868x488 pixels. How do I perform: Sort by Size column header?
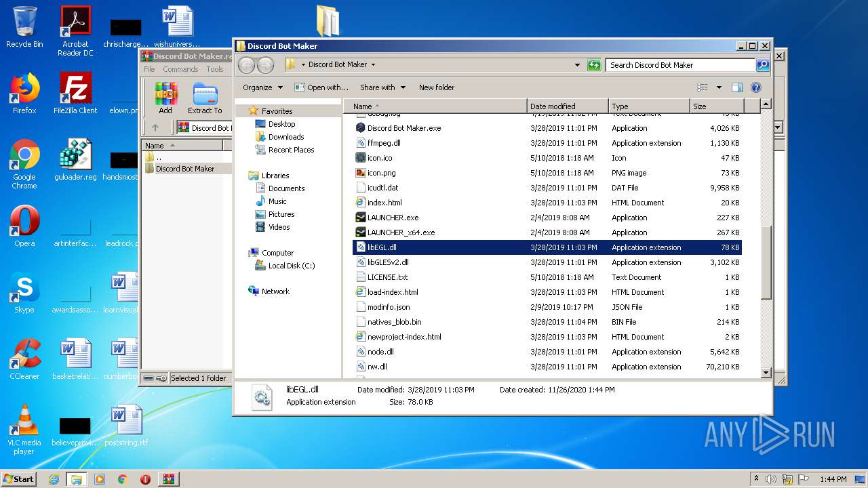click(x=717, y=106)
